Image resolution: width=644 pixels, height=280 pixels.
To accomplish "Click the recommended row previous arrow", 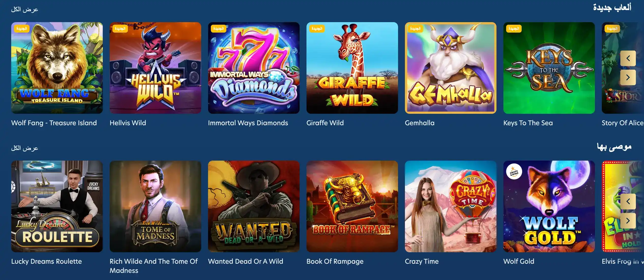I will [x=628, y=201].
